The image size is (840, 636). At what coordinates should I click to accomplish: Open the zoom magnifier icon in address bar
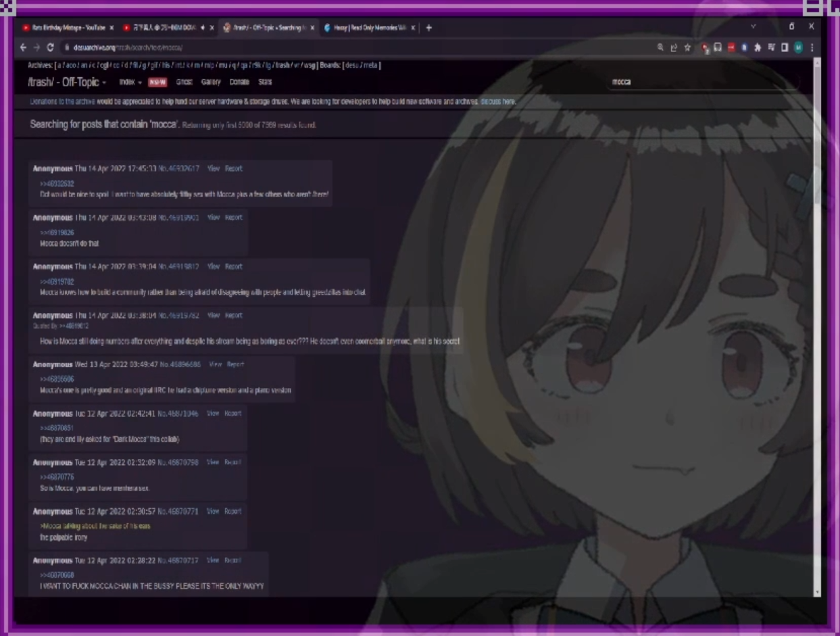coord(660,47)
